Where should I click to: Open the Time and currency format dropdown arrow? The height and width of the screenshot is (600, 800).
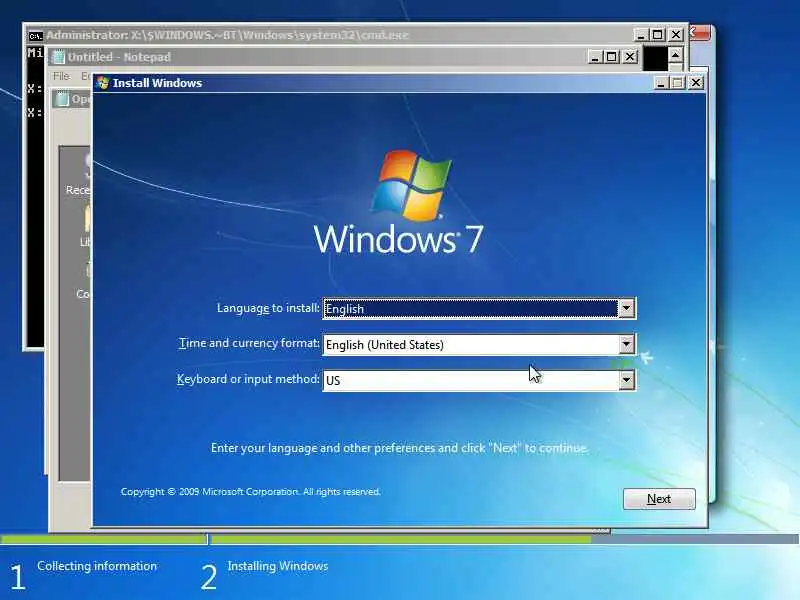pyautogui.click(x=626, y=344)
